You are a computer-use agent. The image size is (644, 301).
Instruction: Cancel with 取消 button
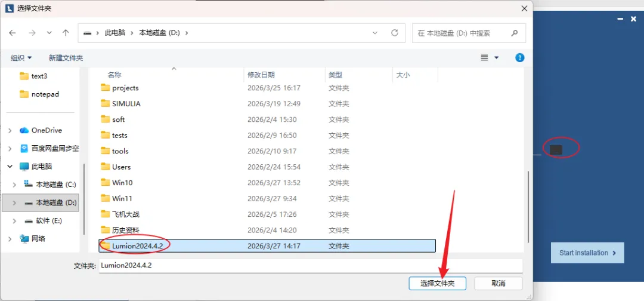498,283
